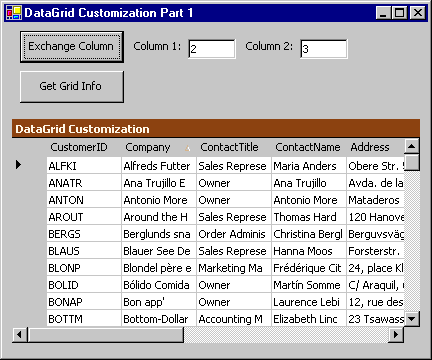Click the application icon in title bar

point(14,13)
